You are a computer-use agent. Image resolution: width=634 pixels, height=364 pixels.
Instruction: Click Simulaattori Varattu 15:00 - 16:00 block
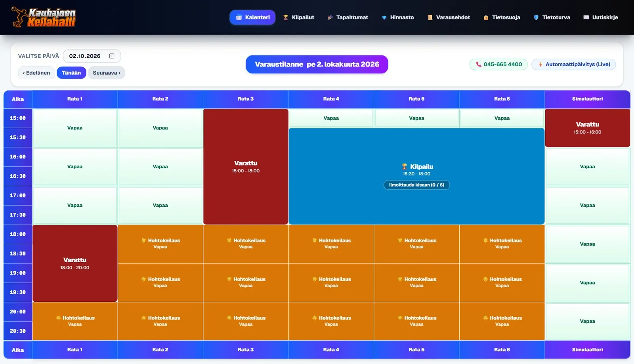click(x=588, y=128)
